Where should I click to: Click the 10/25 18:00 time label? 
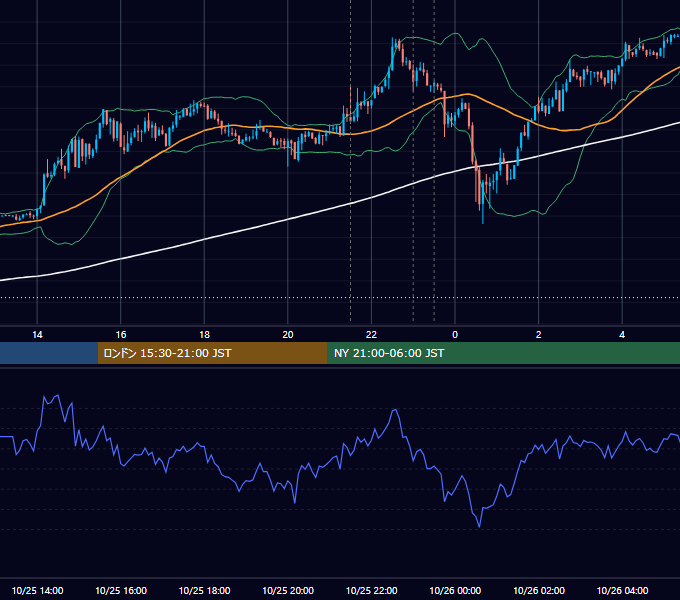pos(204,590)
